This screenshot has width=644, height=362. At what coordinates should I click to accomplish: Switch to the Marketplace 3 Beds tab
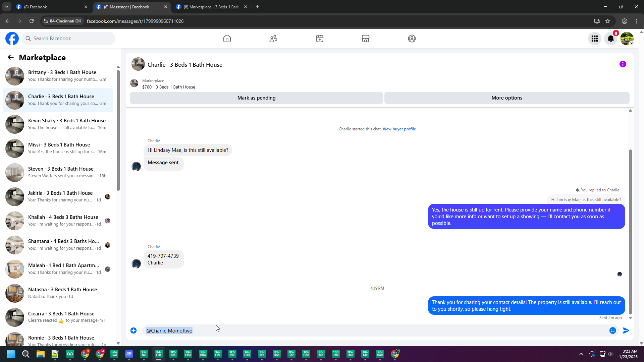[211, 7]
